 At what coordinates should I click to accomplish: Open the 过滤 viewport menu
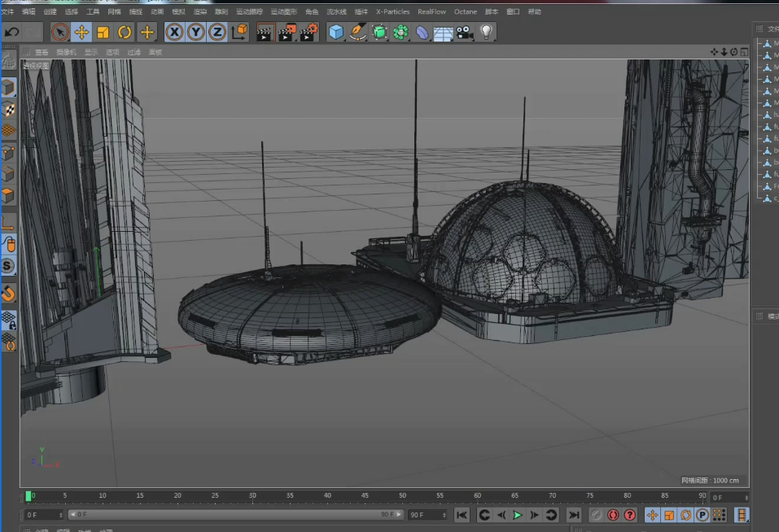(133, 52)
